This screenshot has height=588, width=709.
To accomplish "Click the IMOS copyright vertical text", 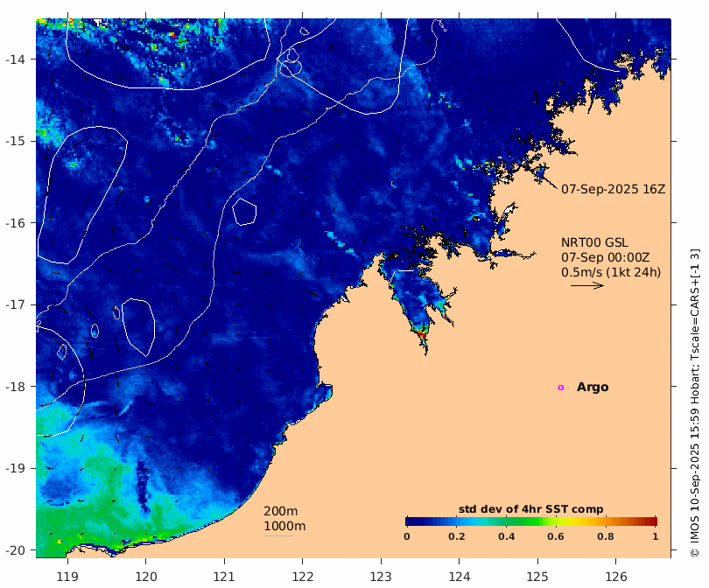I will 695,402.
